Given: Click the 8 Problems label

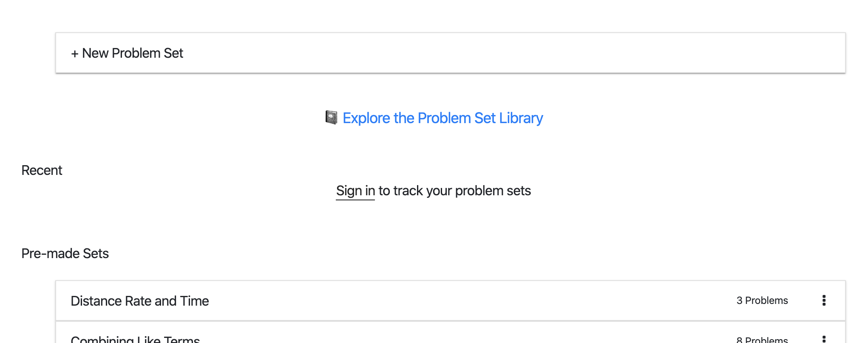Looking at the screenshot, I should click(762, 340).
